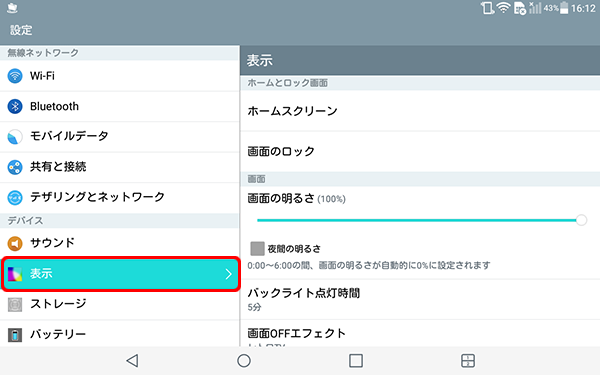
Task: Open モバイルデータ settings
Action: point(119,137)
